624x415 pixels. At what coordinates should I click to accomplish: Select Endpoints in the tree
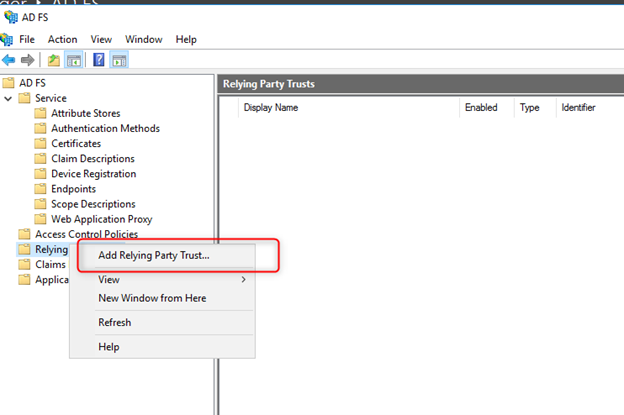tap(74, 189)
